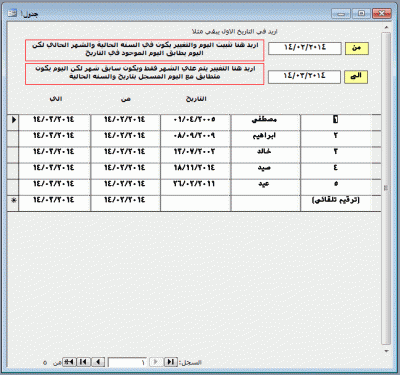
Task: Click the الى date field at top
Action: (305, 77)
